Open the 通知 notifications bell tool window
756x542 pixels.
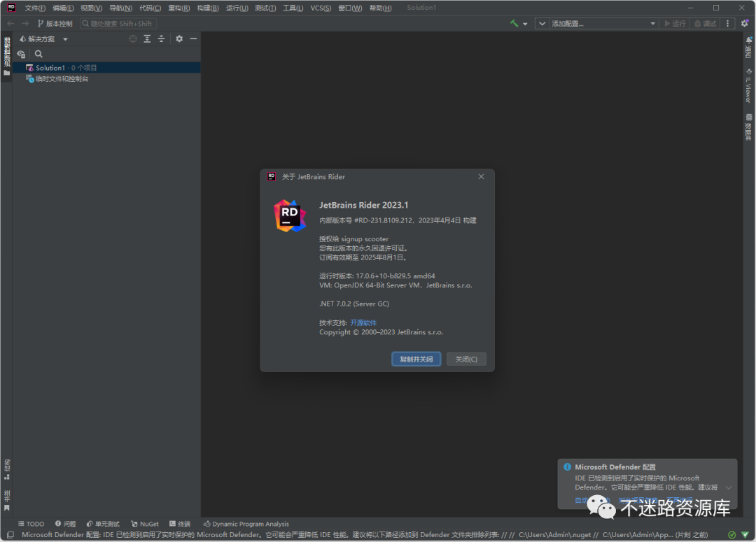coord(748,48)
